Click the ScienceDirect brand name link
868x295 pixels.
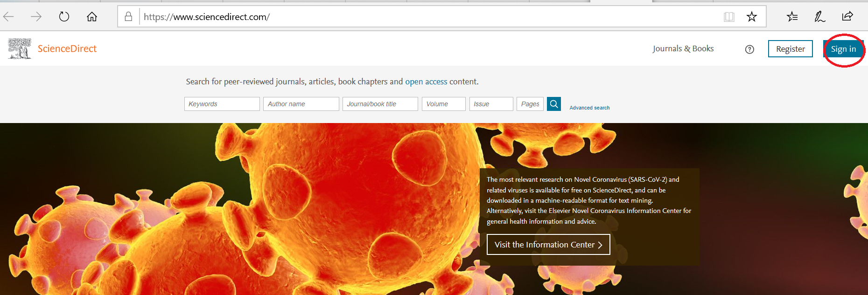67,48
